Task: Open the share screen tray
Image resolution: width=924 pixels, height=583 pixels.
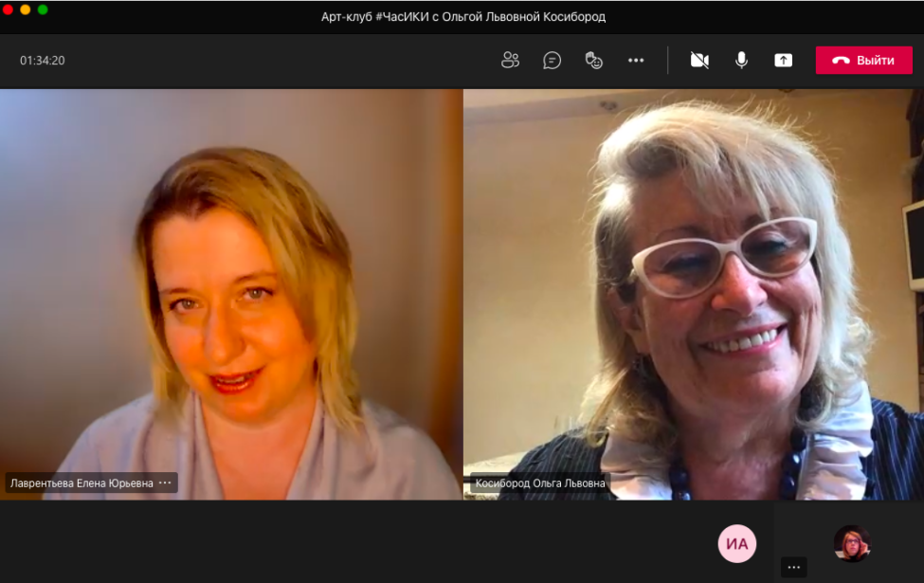Action: pyautogui.click(x=783, y=61)
